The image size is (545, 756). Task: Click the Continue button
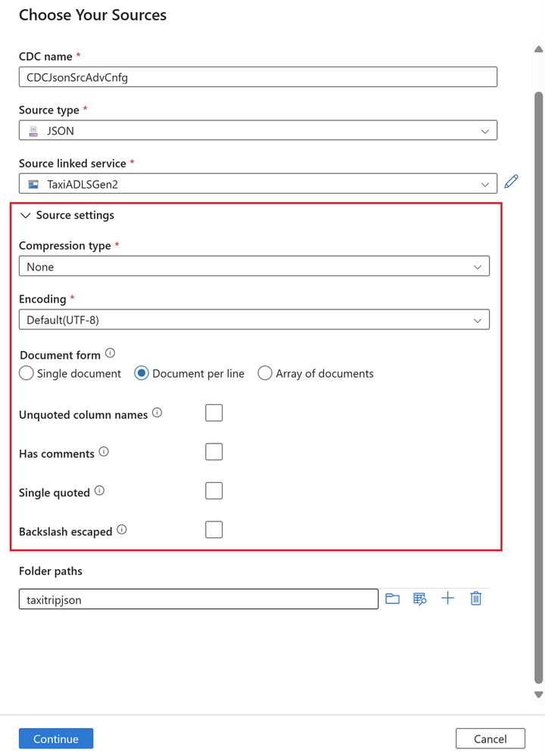click(x=56, y=739)
